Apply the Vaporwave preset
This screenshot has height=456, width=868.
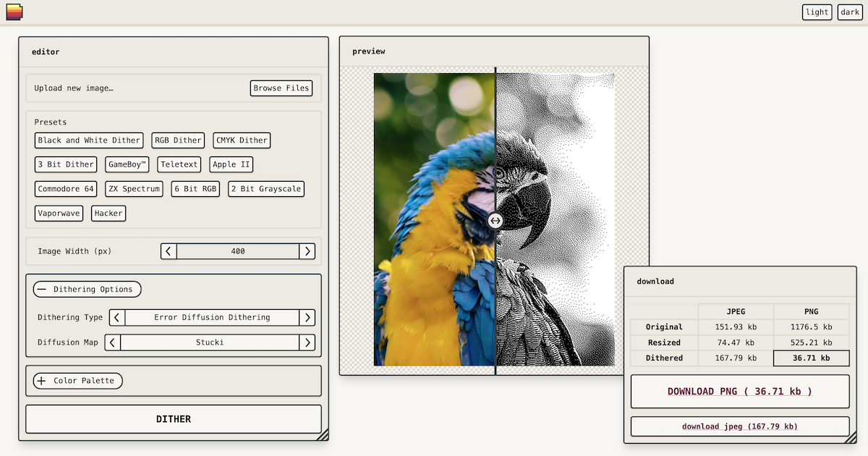click(x=59, y=213)
